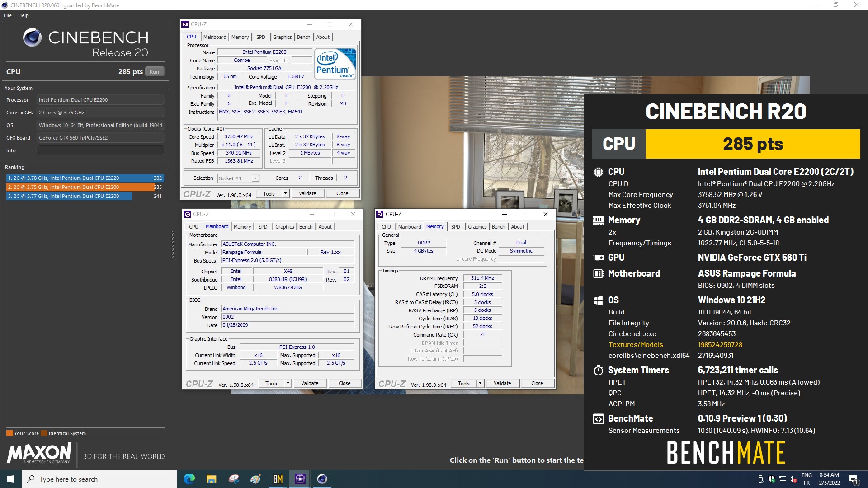Click the BenchMate BM taskbar icon

278,479
